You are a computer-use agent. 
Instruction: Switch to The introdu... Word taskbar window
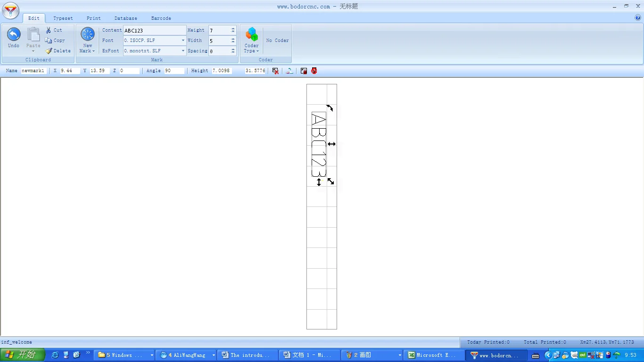pos(248,355)
